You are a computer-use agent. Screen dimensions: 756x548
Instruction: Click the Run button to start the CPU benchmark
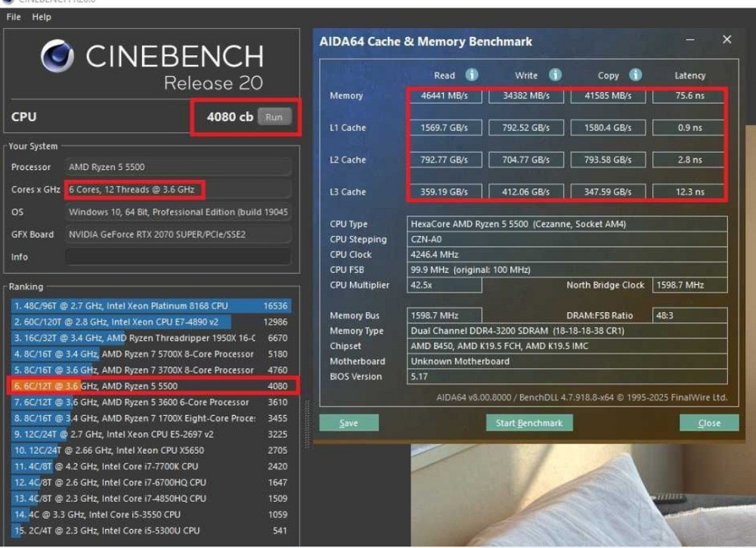point(274,116)
